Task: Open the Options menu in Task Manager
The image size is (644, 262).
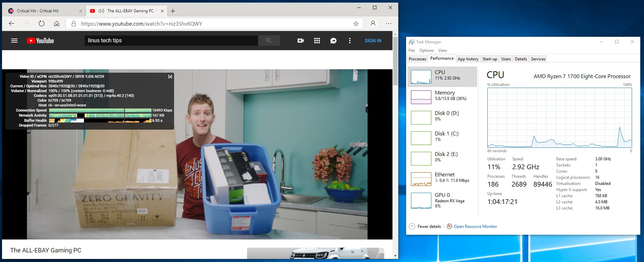Action: click(427, 50)
